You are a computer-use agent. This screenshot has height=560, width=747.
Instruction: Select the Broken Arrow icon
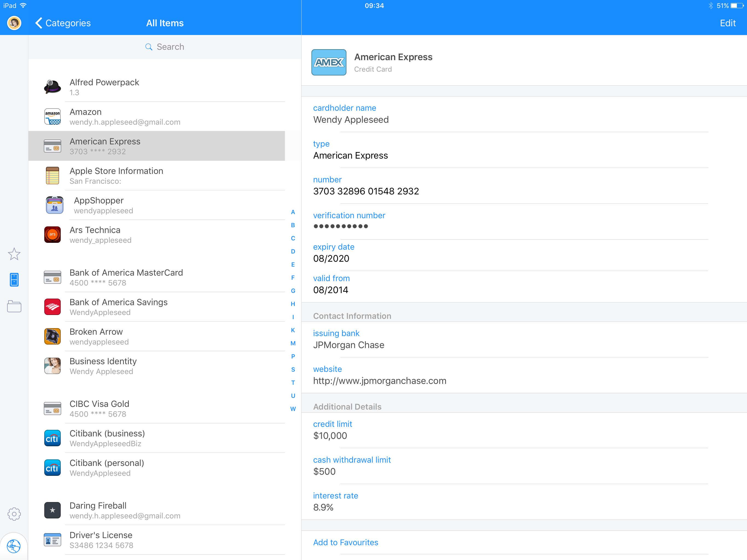[x=53, y=336]
